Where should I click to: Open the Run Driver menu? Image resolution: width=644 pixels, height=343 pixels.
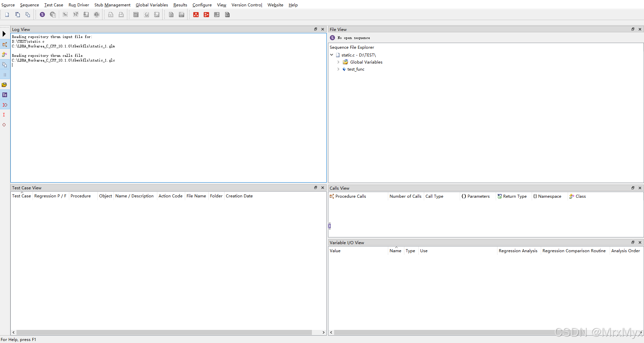pos(79,5)
